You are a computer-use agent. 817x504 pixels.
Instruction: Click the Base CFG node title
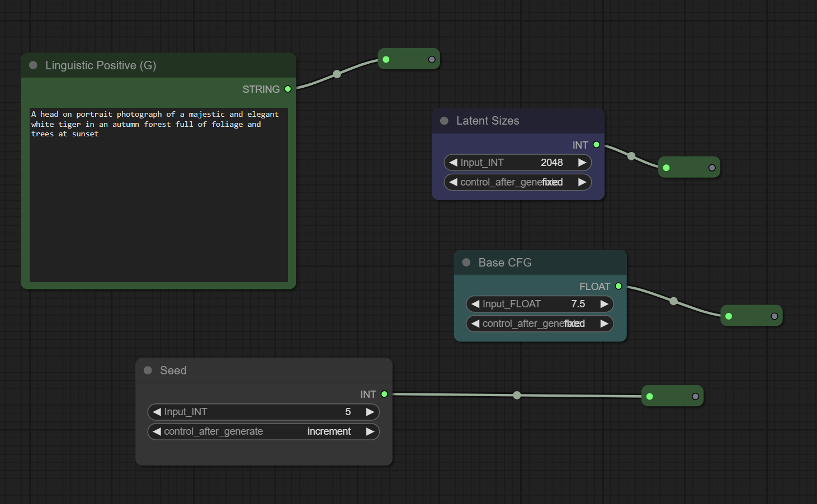[505, 263]
